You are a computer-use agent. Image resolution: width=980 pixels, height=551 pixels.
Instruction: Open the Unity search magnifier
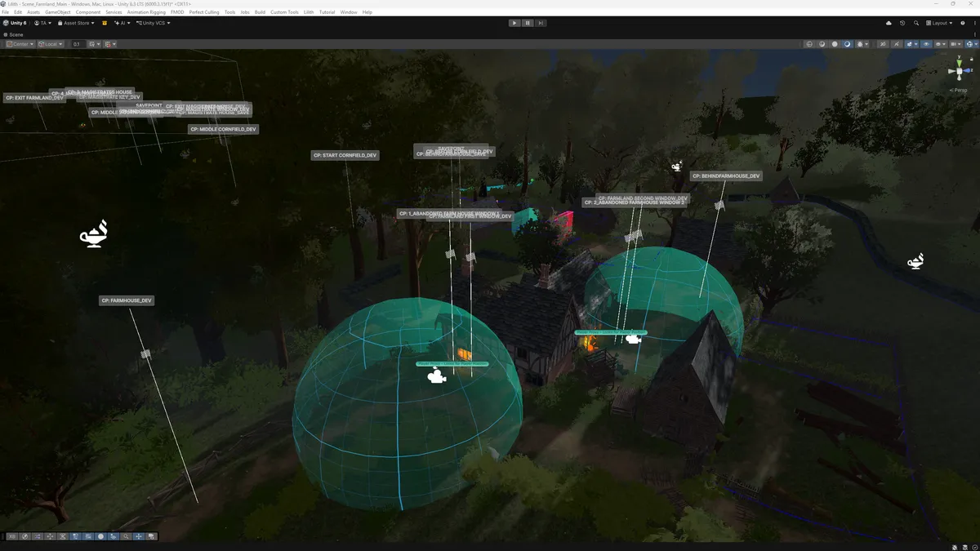tap(916, 23)
